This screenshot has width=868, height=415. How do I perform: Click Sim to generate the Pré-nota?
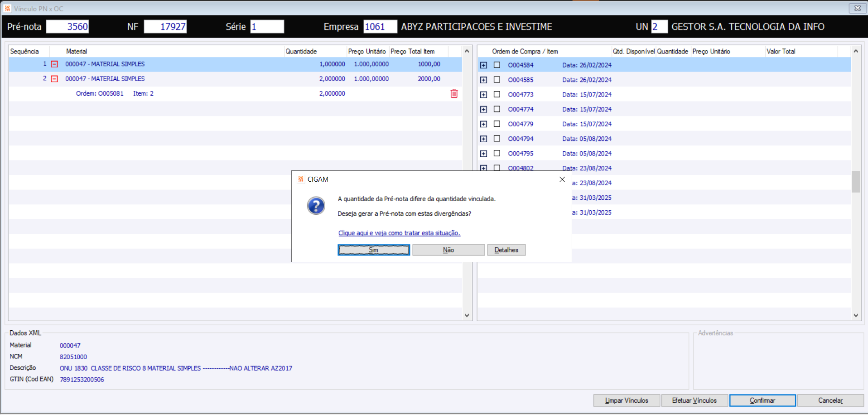[x=374, y=250]
